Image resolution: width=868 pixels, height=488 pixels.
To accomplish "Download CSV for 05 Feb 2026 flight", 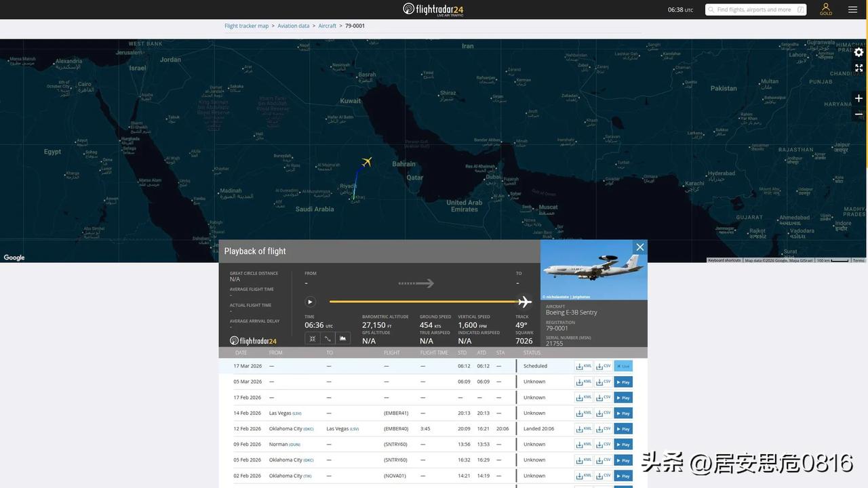I will point(603,460).
